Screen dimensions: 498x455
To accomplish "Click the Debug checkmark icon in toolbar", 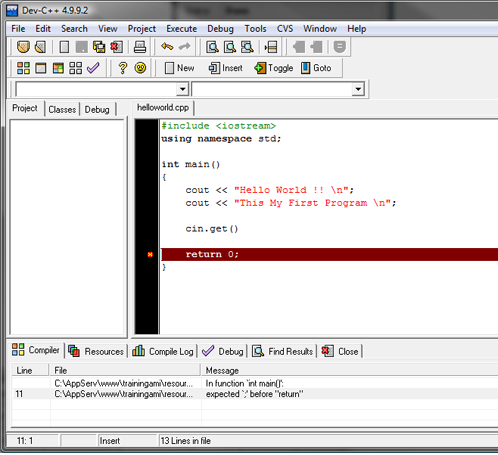I will (93, 68).
